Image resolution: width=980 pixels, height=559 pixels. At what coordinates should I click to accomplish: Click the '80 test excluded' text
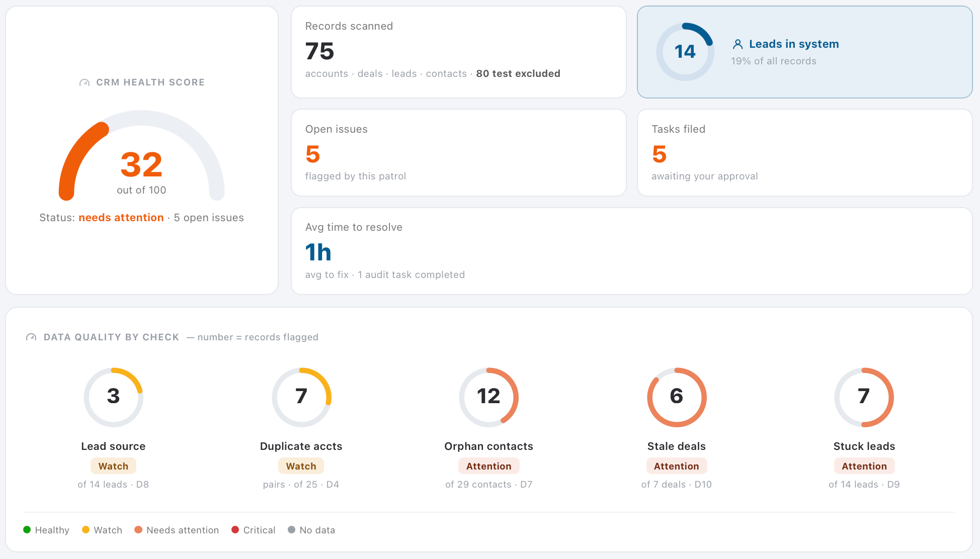518,74
